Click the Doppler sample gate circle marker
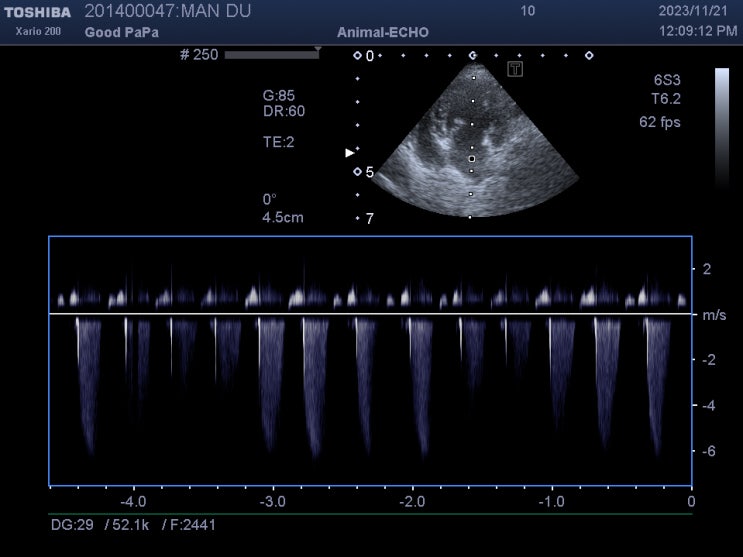Screen dimensions: 743x557 tap(472, 158)
